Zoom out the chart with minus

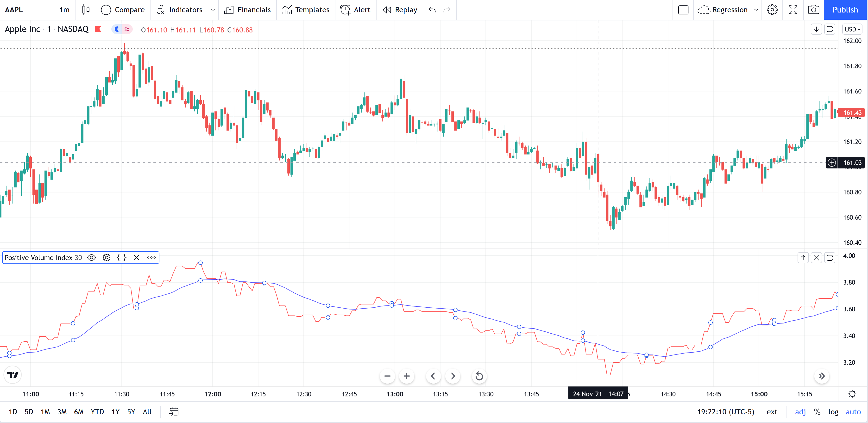(387, 376)
